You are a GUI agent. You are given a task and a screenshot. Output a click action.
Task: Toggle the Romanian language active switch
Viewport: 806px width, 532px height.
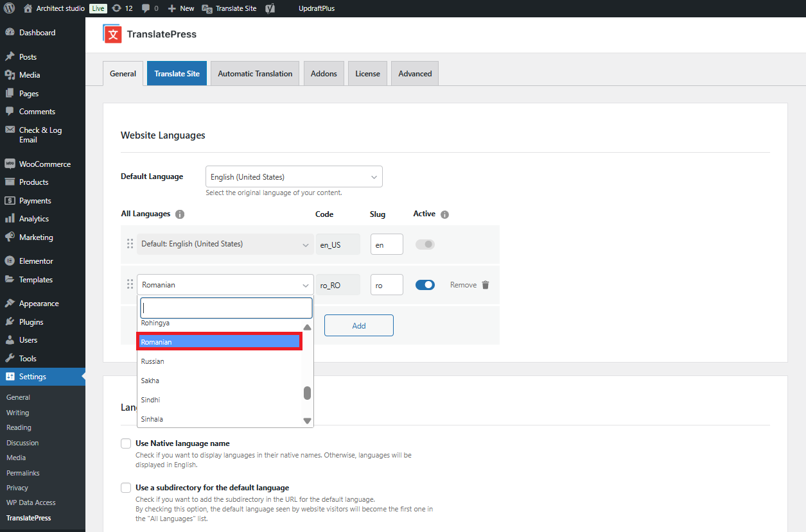tap(425, 285)
